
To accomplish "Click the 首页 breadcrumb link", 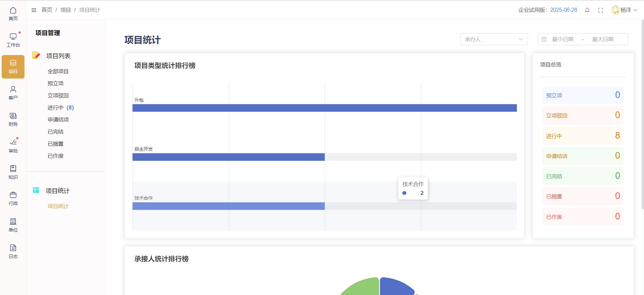I will pyautogui.click(x=47, y=10).
